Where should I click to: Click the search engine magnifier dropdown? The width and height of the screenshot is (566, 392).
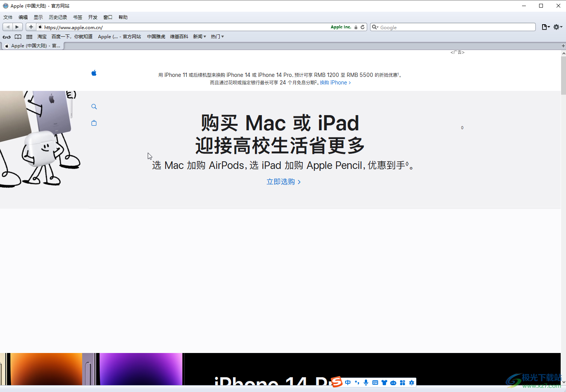click(x=375, y=27)
